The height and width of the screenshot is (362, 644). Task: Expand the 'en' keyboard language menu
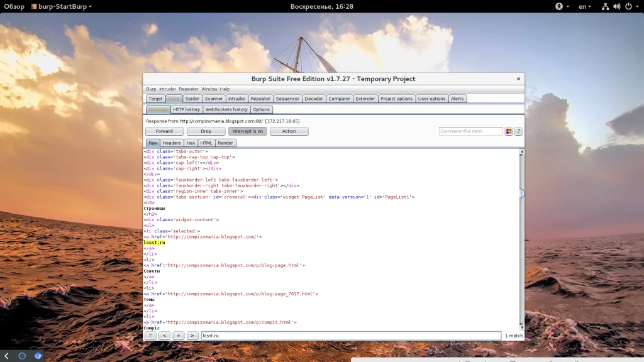click(585, 6)
